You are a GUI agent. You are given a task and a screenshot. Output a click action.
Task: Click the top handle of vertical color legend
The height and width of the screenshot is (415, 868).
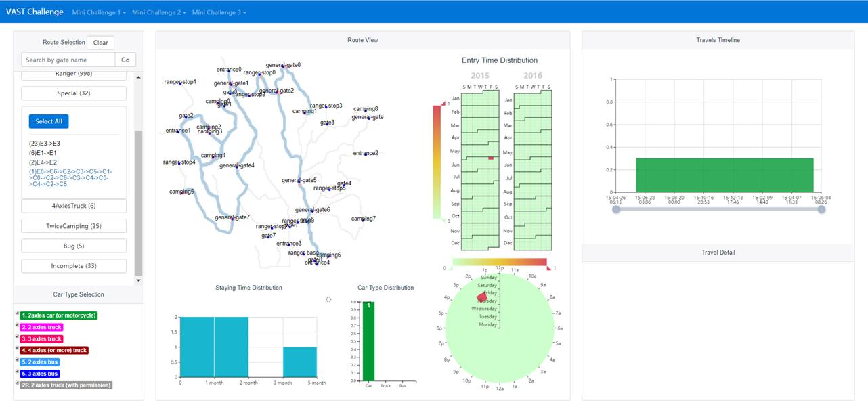[x=443, y=103]
